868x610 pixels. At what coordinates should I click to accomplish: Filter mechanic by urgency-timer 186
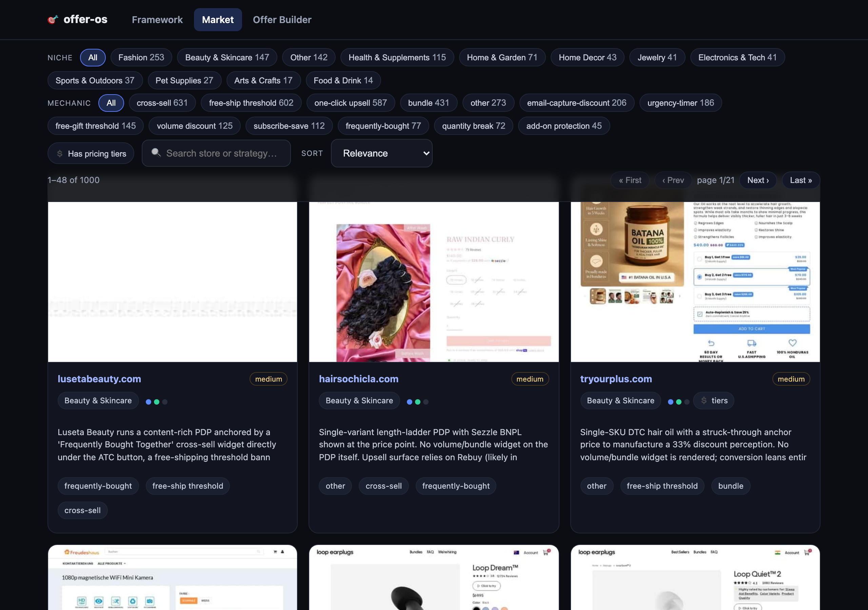[681, 103]
